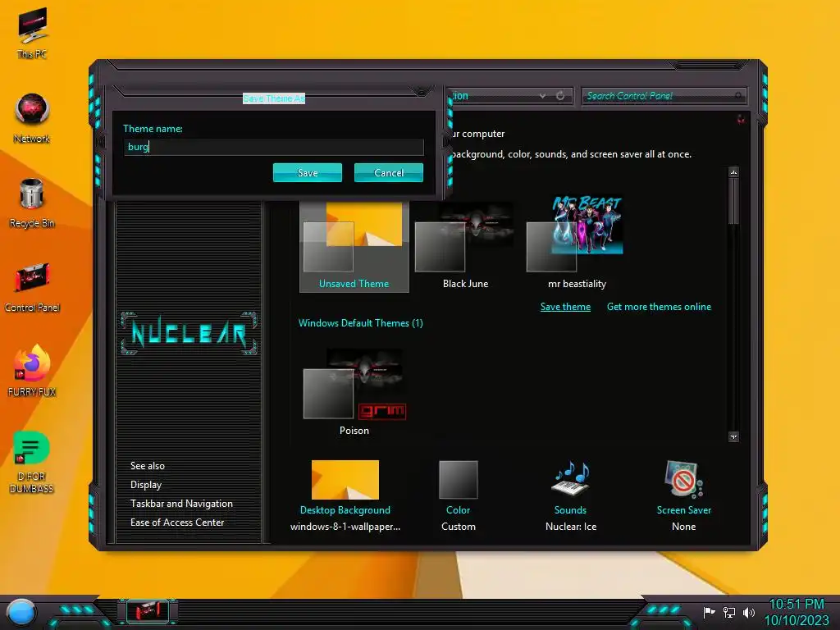
Task: Select the Unsaved Theme thumbnail
Action: [x=354, y=246]
